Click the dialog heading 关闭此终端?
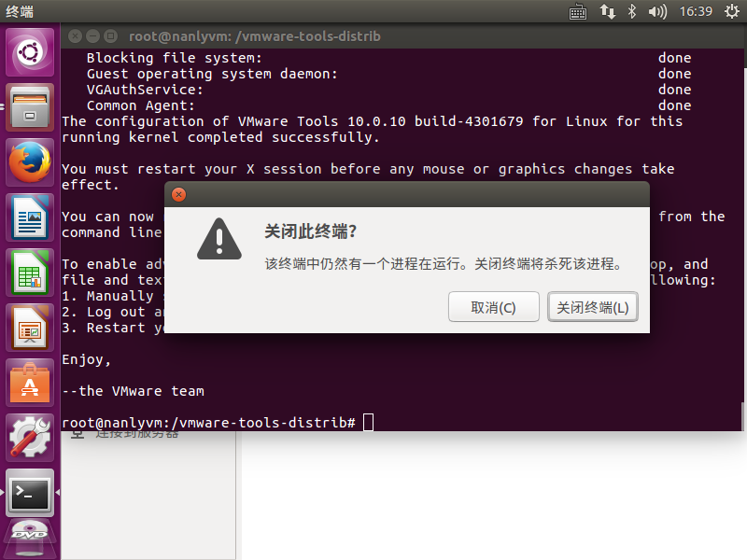 pyautogui.click(x=311, y=231)
